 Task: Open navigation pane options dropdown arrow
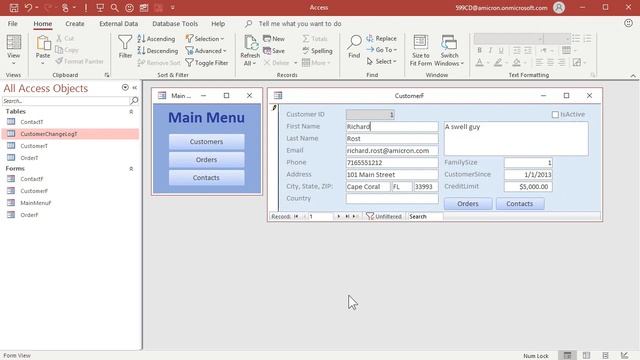coord(125,87)
